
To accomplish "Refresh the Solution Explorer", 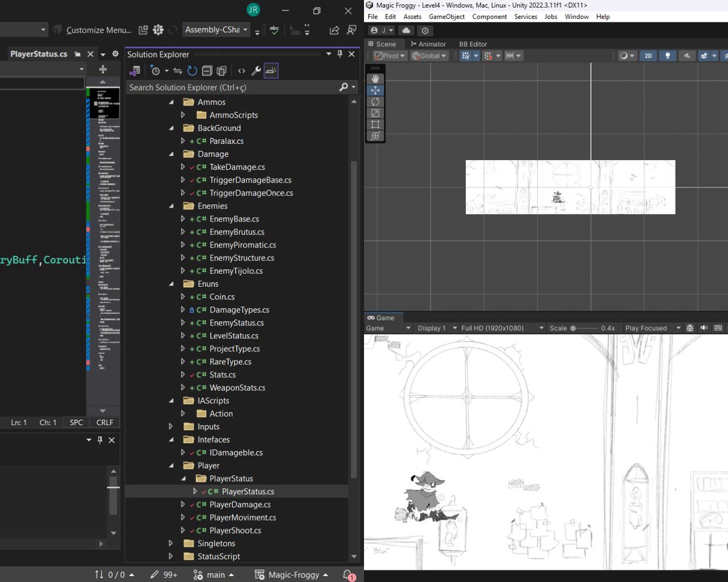I will point(192,70).
